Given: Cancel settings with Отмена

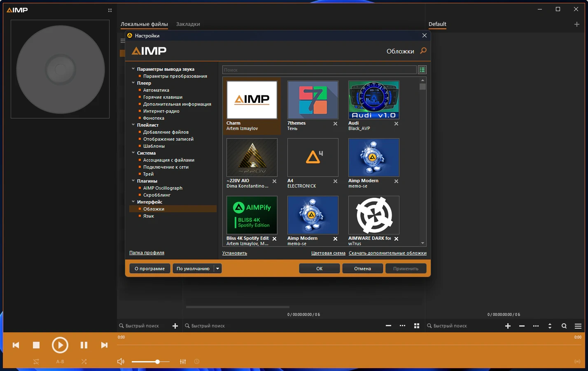Looking at the screenshot, I should pyautogui.click(x=363, y=269).
